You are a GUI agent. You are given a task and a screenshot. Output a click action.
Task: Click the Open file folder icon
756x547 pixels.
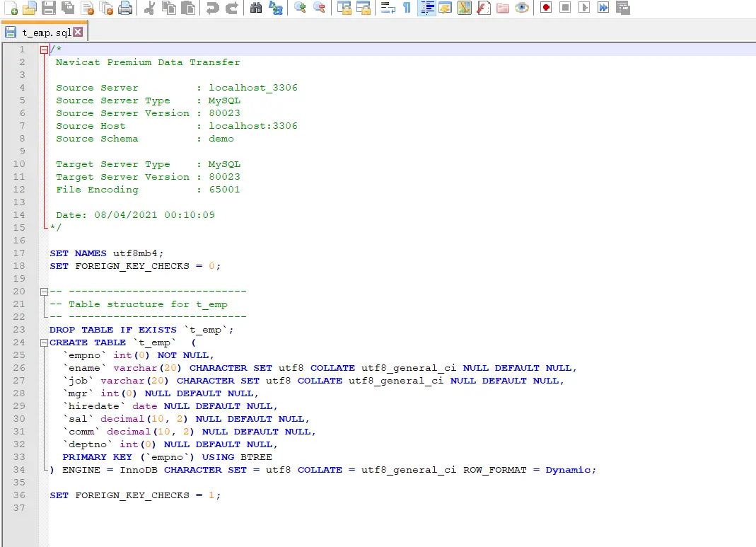point(29,8)
